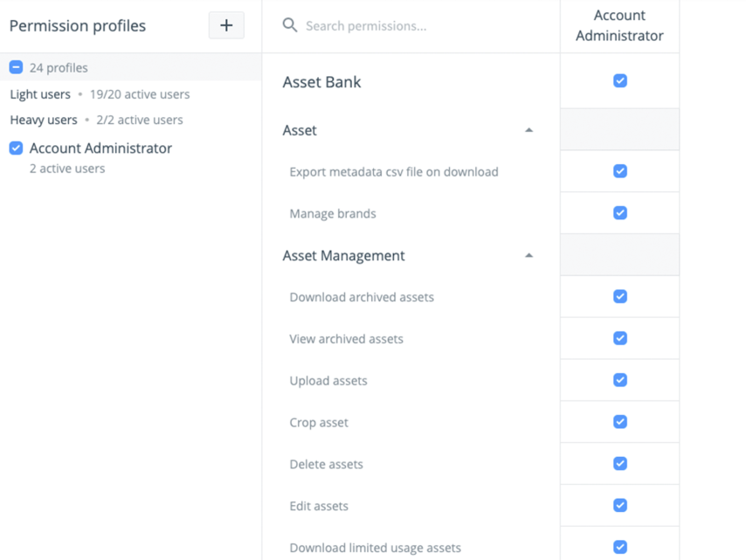The height and width of the screenshot is (560, 746).
Task: Uncheck the Account Administrator profile checkbox
Action: 16,149
